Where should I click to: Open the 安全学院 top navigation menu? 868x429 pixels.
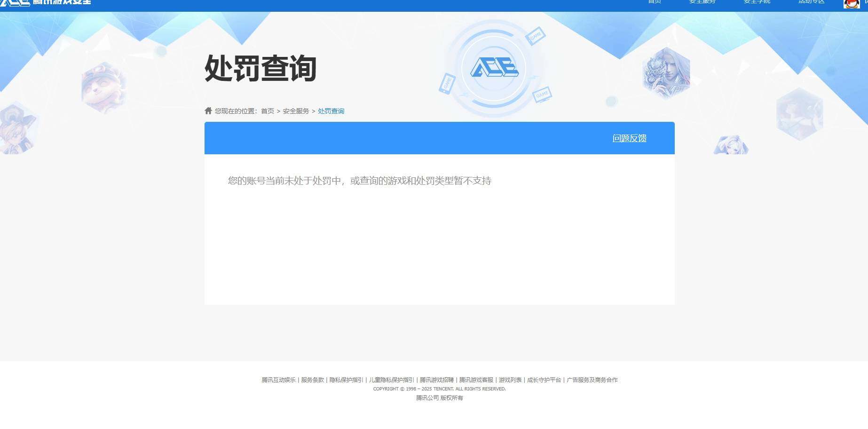(757, 2)
